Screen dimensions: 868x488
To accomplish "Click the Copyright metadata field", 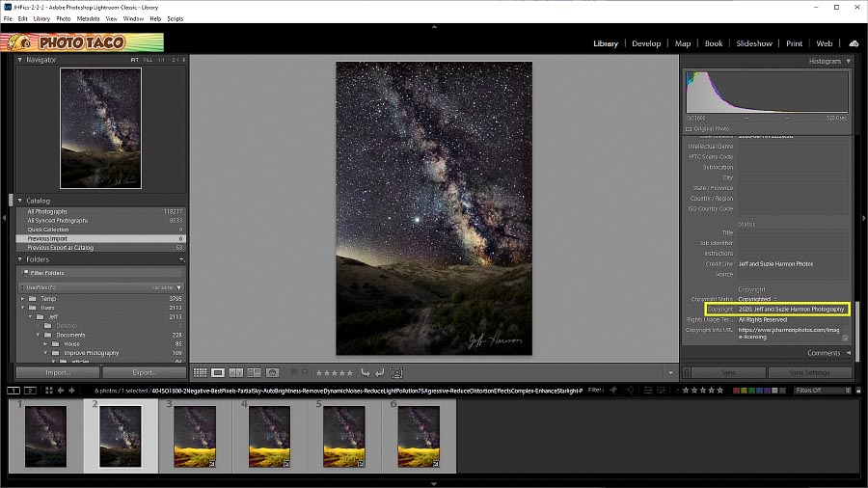I will (792, 310).
